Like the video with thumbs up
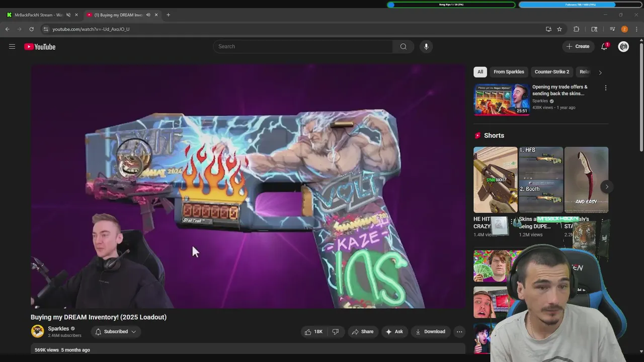The image size is (644, 362). click(313, 332)
